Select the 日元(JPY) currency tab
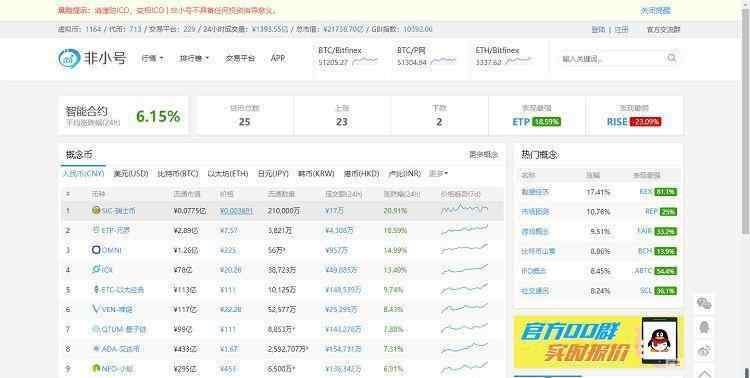 (x=273, y=173)
